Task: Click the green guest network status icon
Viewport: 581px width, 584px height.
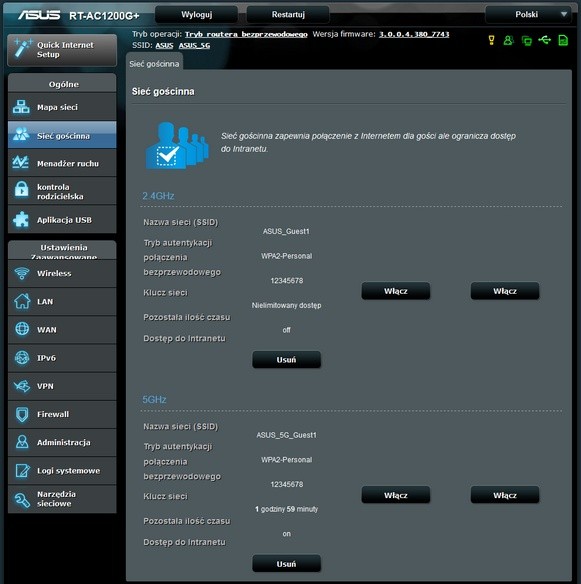Action: point(508,40)
